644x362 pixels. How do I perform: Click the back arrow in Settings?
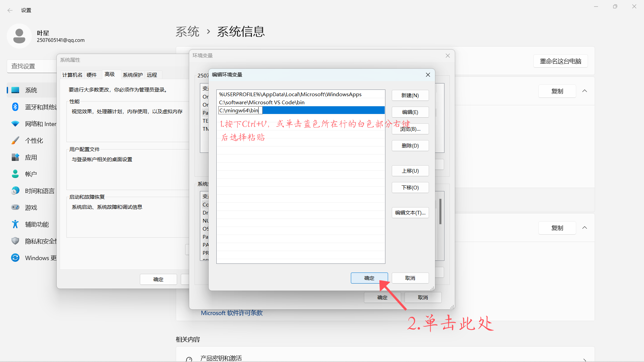tap(10, 10)
